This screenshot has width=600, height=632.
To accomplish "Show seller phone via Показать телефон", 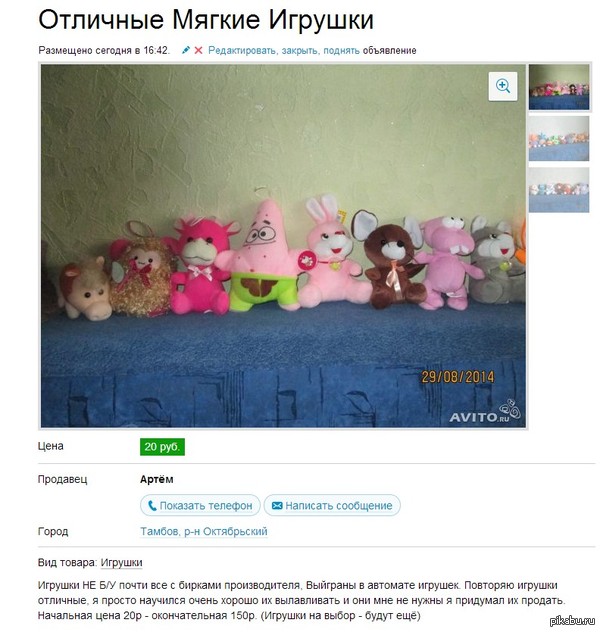I will pyautogui.click(x=200, y=505).
